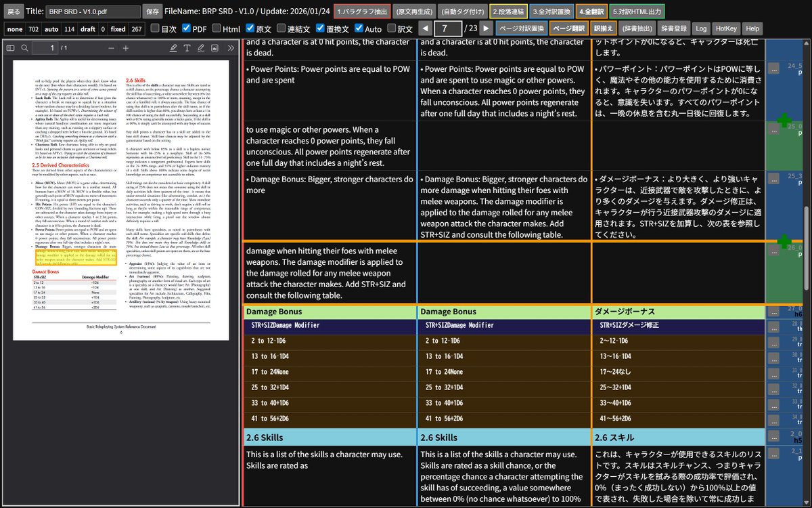Open ellipsis menu for '41 to 56+2D6' row
This screenshot has height=508, width=812.
click(x=773, y=420)
